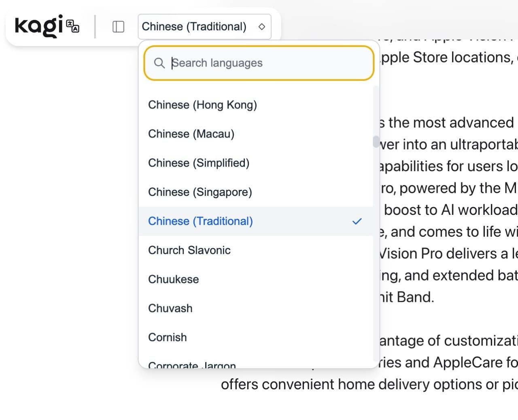Click the Kagi Translate icon beside logo
This screenshot has width=518, height=420.
[x=73, y=26]
